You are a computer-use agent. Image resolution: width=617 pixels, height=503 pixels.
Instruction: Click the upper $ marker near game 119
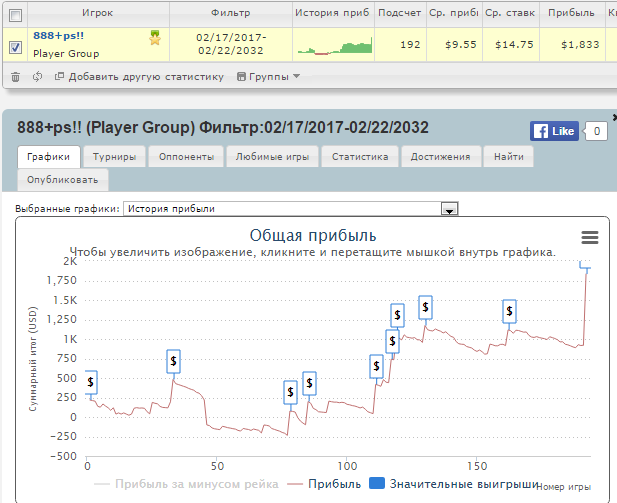click(397, 315)
